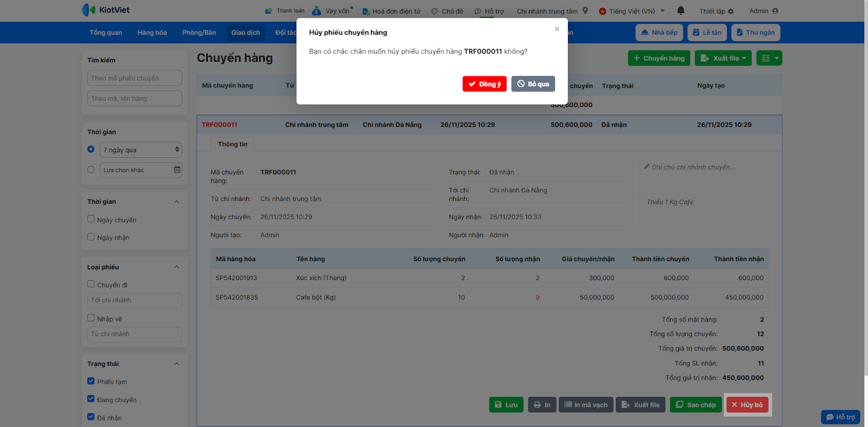Viewport: 868px width, 427px height.
Task: Collapse the Loại phiếu section
Action: click(x=176, y=267)
